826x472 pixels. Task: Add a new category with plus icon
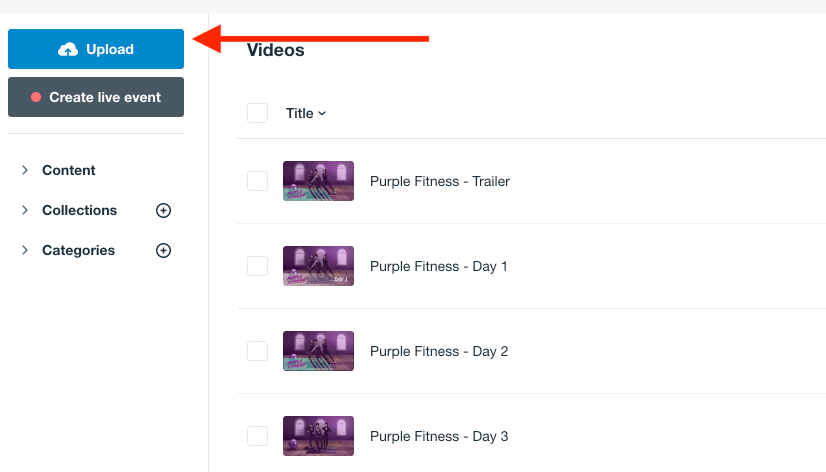(x=163, y=250)
